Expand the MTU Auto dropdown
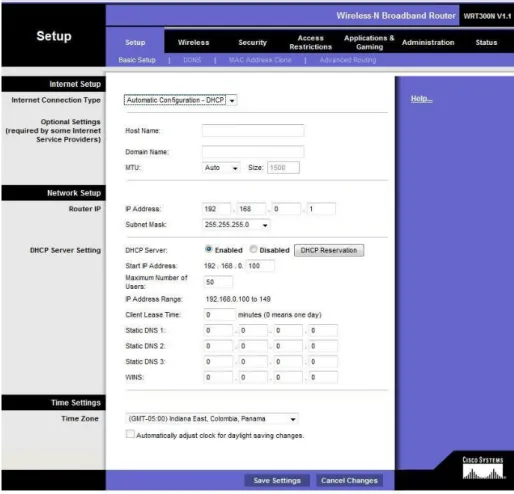This screenshot has width=514, height=494. [221, 168]
